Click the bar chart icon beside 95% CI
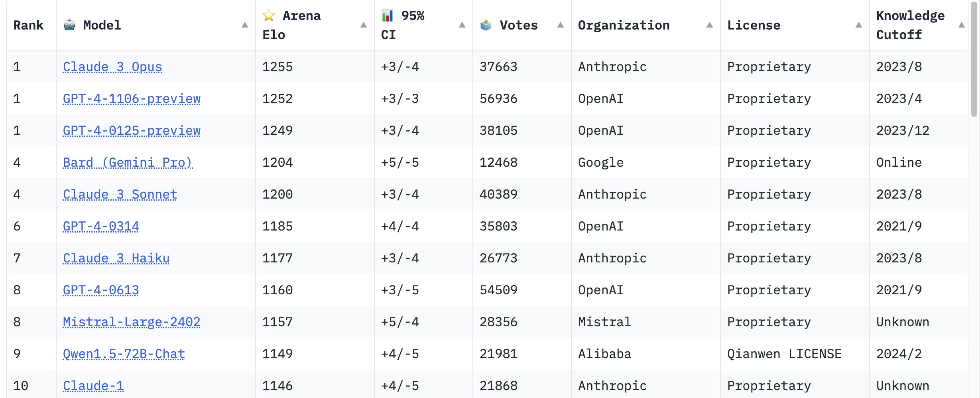This screenshot has height=398, width=980. point(387,16)
